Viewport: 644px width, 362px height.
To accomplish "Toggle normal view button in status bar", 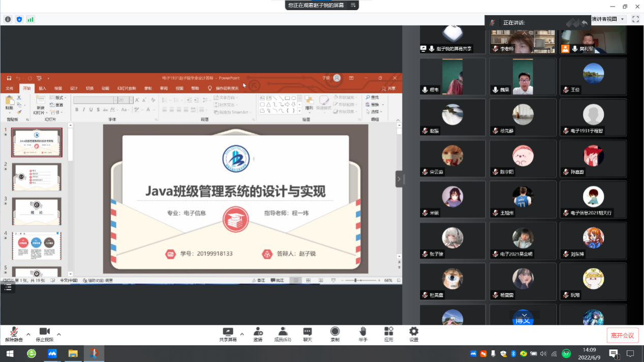I will [x=295, y=280].
